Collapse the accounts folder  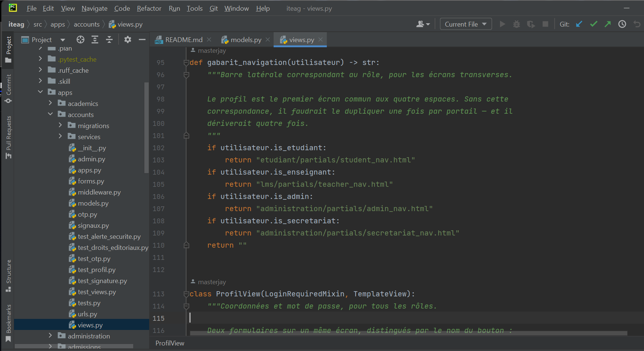pyautogui.click(x=50, y=114)
